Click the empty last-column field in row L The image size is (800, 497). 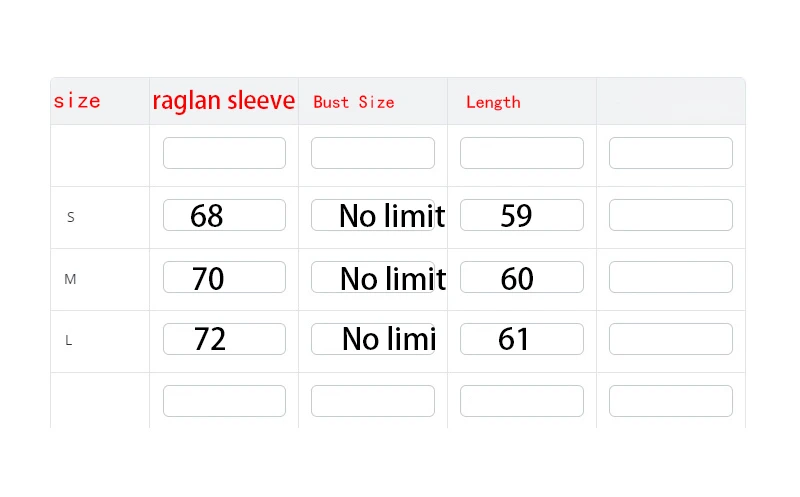click(x=670, y=339)
